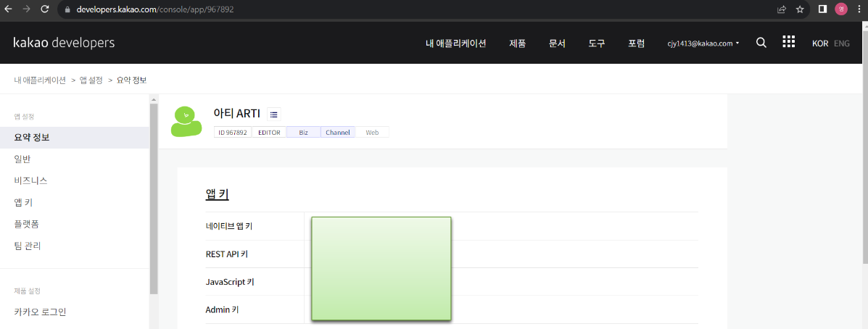Click the 제품 설정 sidebar section label
868x329 pixels.
point(27,291)
